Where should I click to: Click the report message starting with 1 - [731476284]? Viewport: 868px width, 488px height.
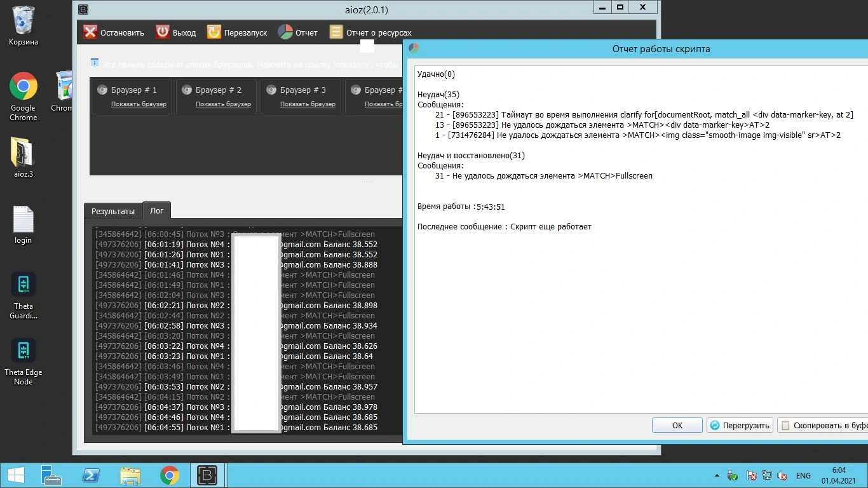638,135
